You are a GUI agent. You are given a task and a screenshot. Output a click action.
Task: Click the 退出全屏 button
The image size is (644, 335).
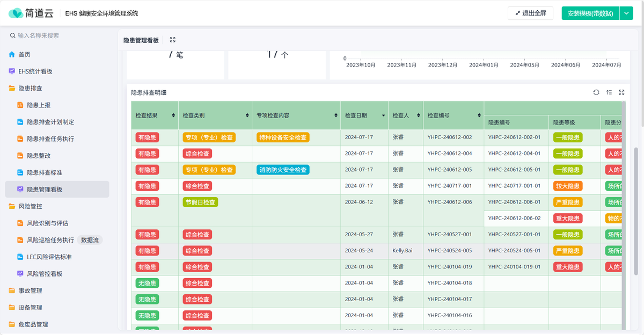tap(530, 13)
